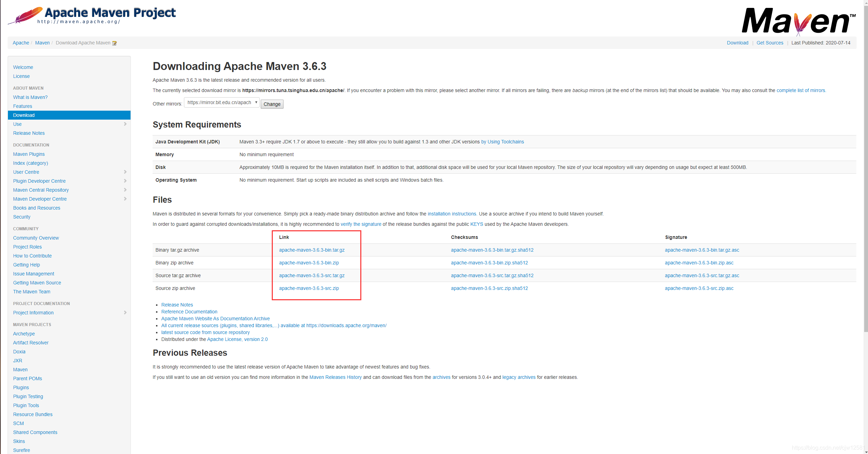The height and width of the screenshot is (454, 868).
Task: Open Community Overview sidebar link
Action: coord(36,238)
